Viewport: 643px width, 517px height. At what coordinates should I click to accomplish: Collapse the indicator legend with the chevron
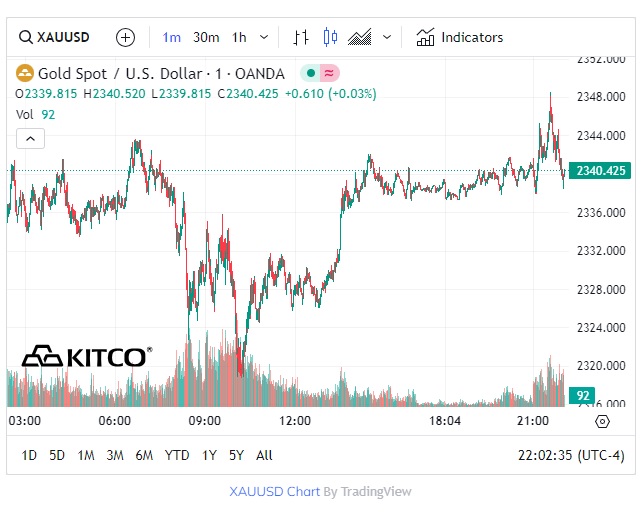click(30, 139)
